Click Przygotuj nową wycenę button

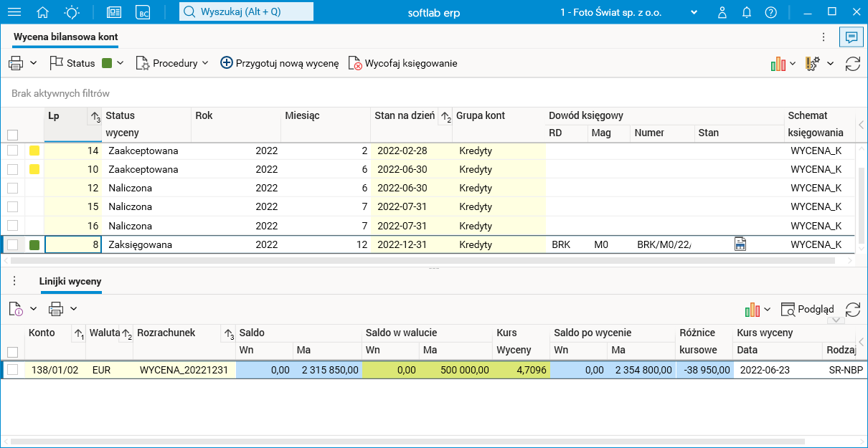(279, 63)
